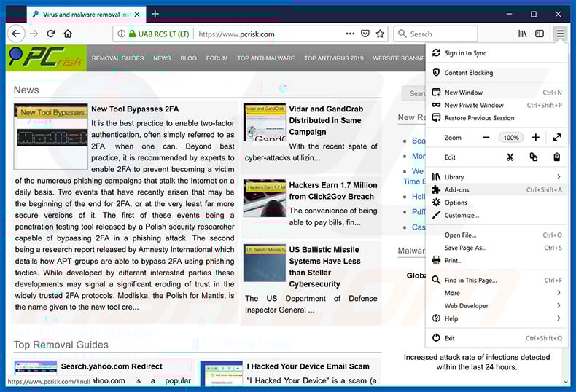
Task: Open the Library toolbar icon
Action: point(522,34)
